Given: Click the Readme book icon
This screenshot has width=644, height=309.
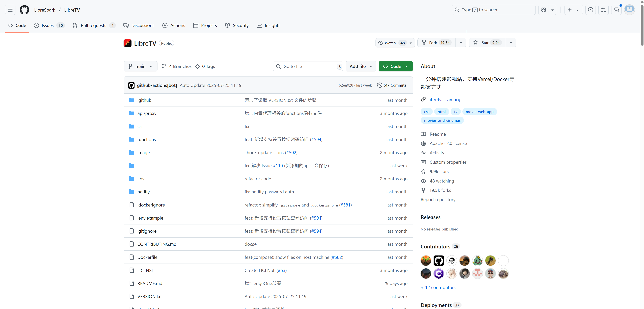Looking at the screenshot, I should click(423, 134).
